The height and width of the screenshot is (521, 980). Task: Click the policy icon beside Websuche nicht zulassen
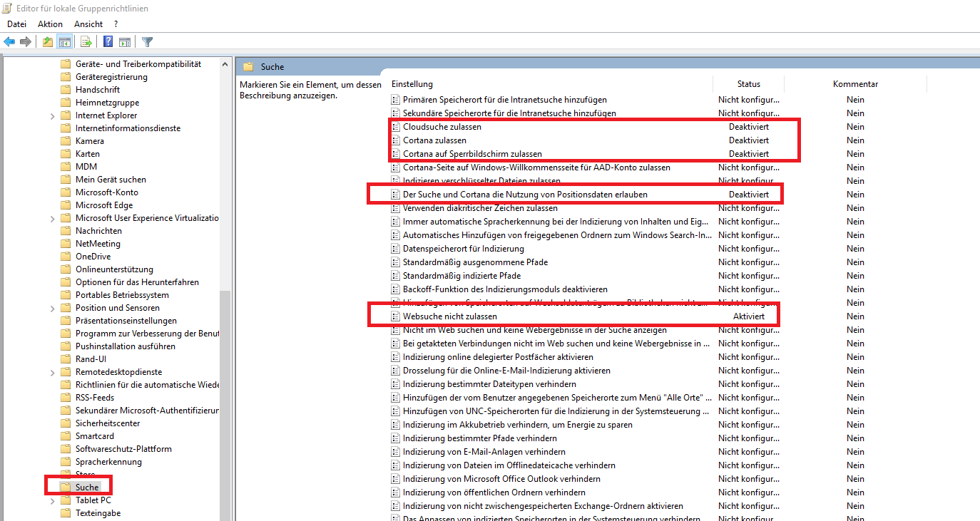tap(396, 316)
